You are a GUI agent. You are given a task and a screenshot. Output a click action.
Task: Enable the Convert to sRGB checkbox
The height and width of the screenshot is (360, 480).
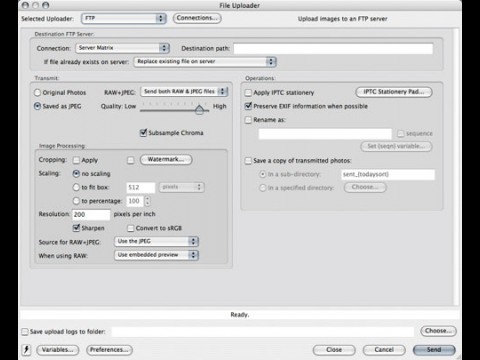[131, 228]
